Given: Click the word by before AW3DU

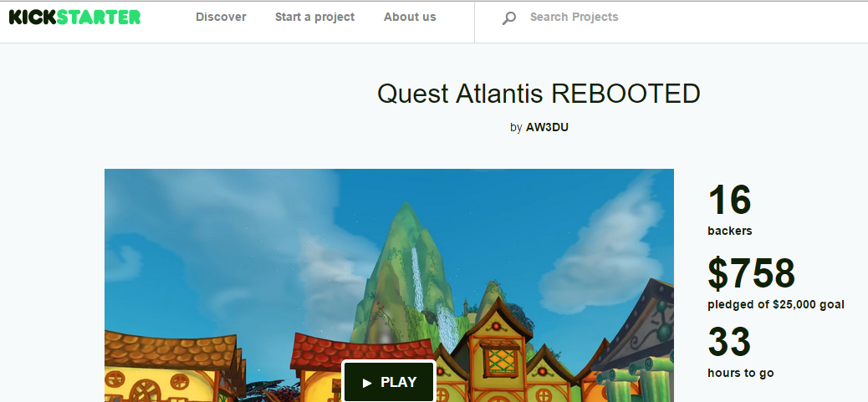Looking at the screenshot, I should [516, 128].
